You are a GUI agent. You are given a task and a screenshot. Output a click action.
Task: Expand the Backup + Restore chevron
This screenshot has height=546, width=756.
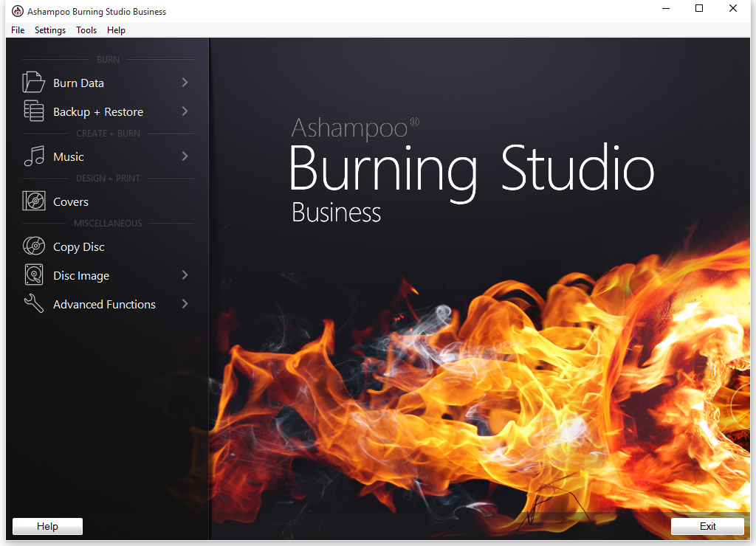[x=185, y=111]
